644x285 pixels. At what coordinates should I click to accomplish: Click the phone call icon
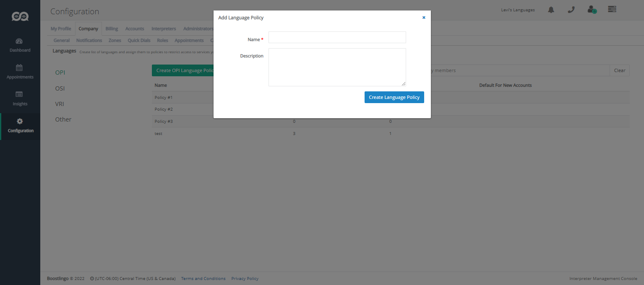coord(571,10)
